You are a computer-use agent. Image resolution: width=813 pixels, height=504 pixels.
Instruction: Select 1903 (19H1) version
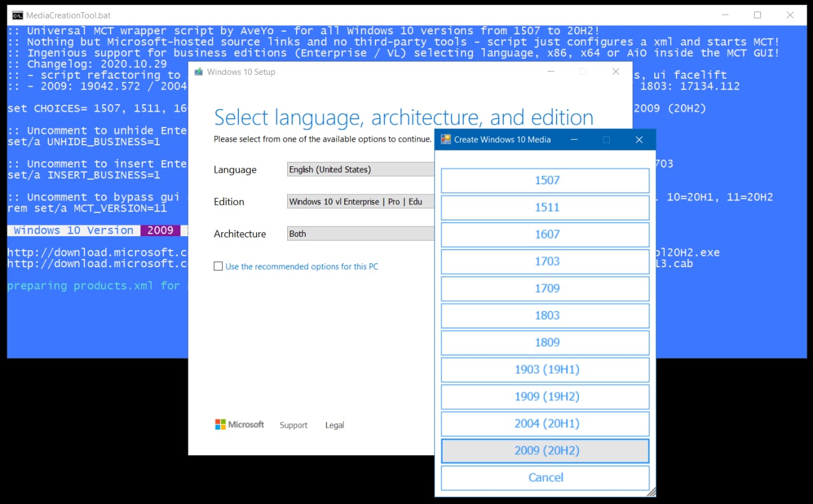(x=545, y=370)
